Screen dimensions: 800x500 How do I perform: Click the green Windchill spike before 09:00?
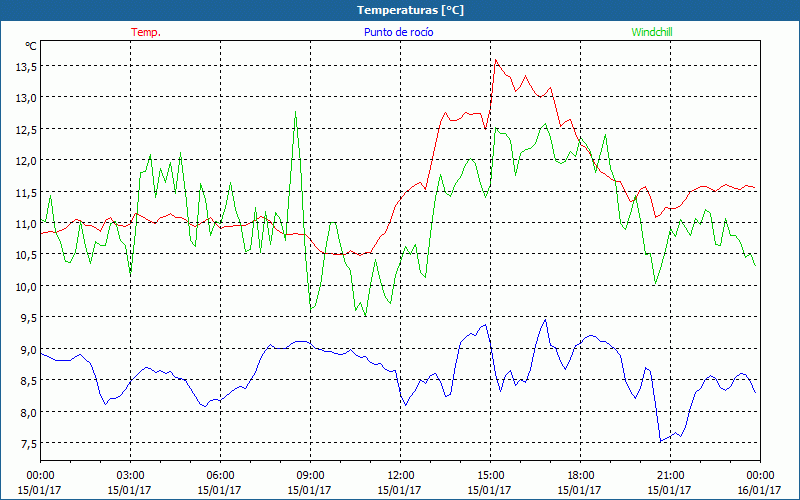tap(295, 112)
